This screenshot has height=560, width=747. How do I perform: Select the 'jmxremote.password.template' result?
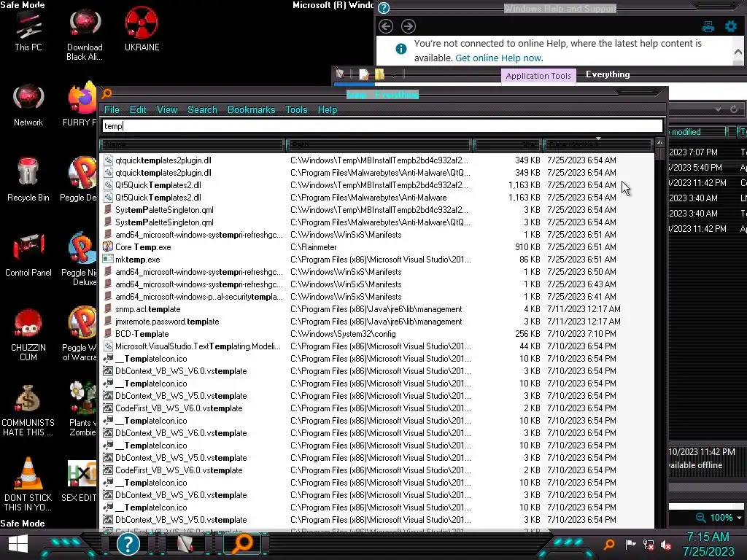pyautogui.click(x=167, y=322)
